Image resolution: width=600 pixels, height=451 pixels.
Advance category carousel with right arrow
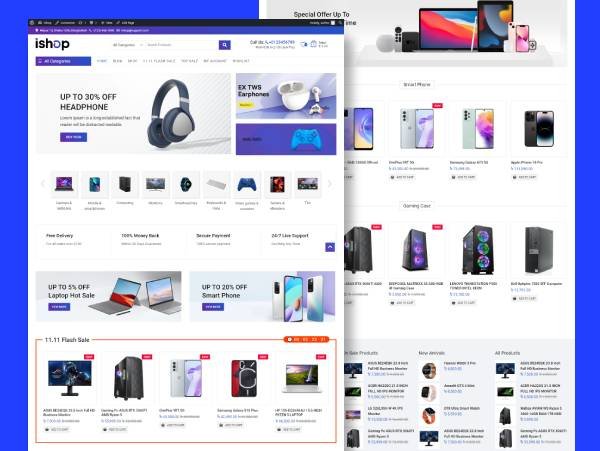click(330, 184)
